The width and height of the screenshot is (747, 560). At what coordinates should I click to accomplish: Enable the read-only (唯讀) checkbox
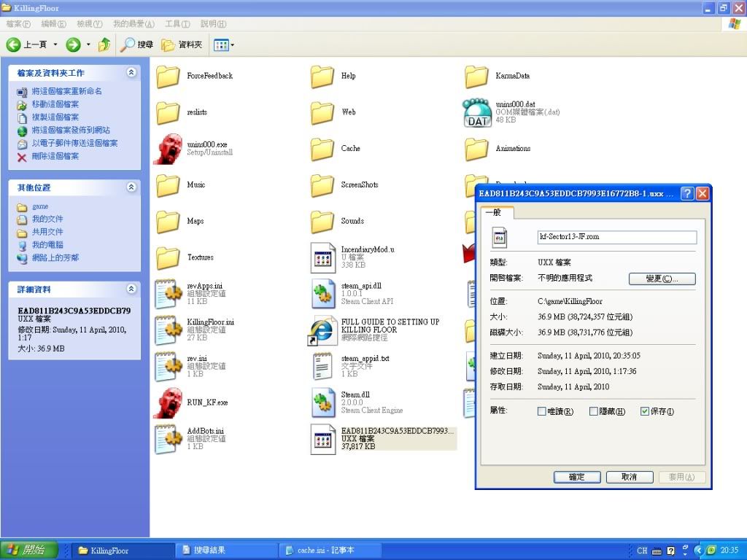click(542, 411)
